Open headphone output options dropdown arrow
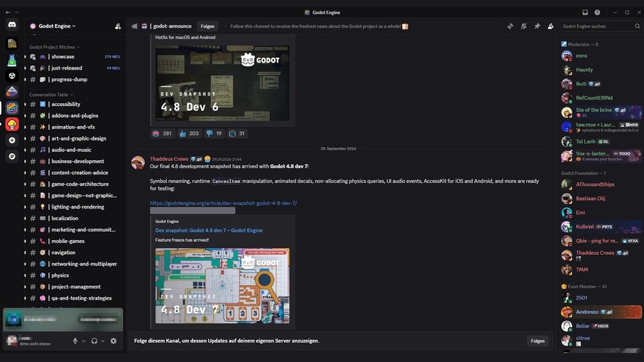 103,341
